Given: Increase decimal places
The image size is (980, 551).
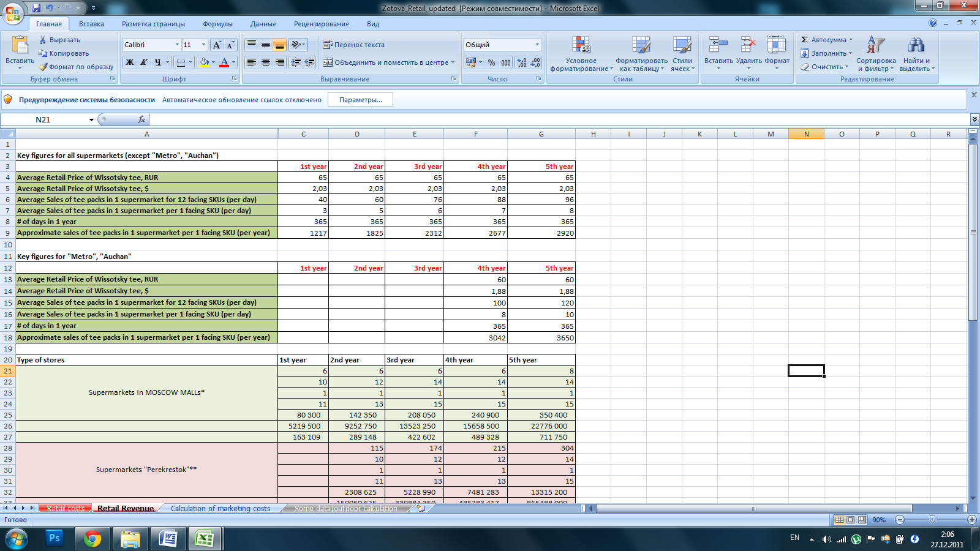Looking at the screenshot, I should tap(521, 62).
